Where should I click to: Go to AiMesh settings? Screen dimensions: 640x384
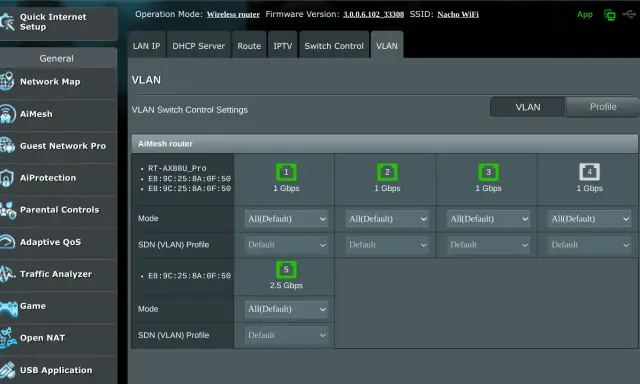[58, 114]
